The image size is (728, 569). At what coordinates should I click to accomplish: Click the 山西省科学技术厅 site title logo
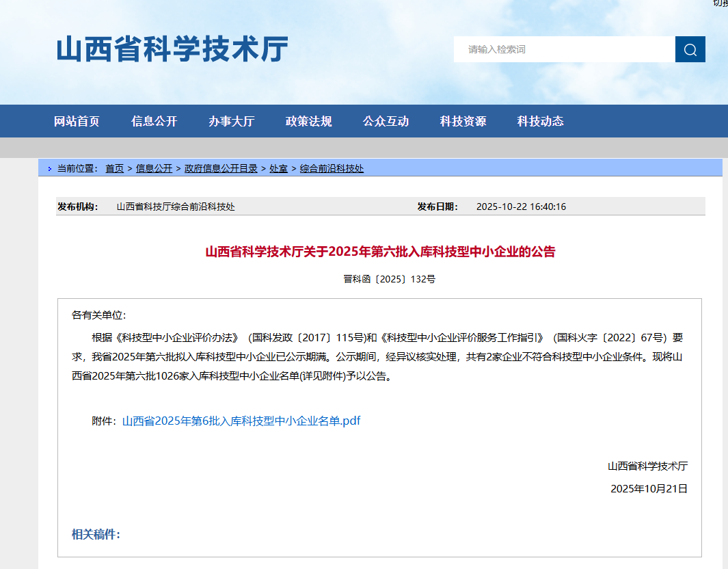pos(172,49)
